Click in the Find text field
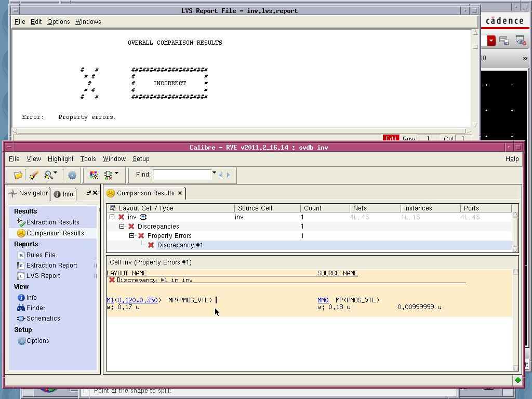532x399 pixels. 182,175
